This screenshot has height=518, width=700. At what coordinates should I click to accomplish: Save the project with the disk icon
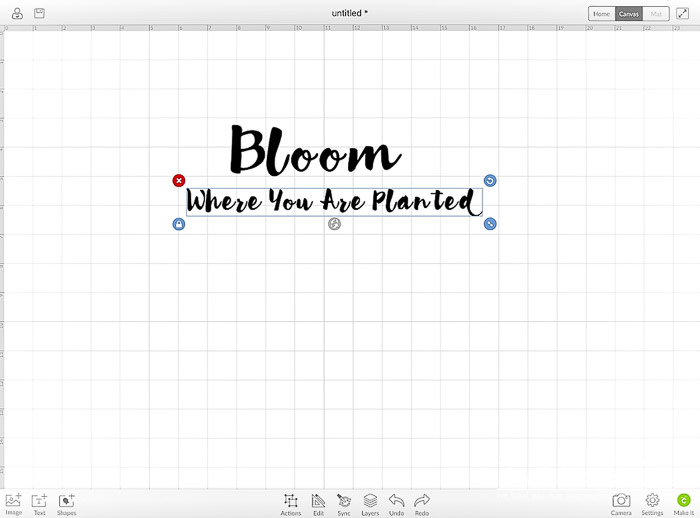click(39, 13)
